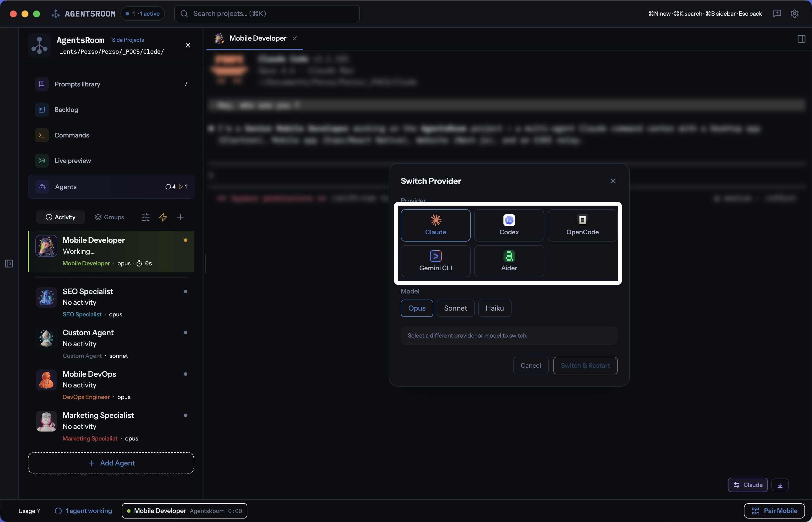Open the agent filter sliders icon

(145, 217)
